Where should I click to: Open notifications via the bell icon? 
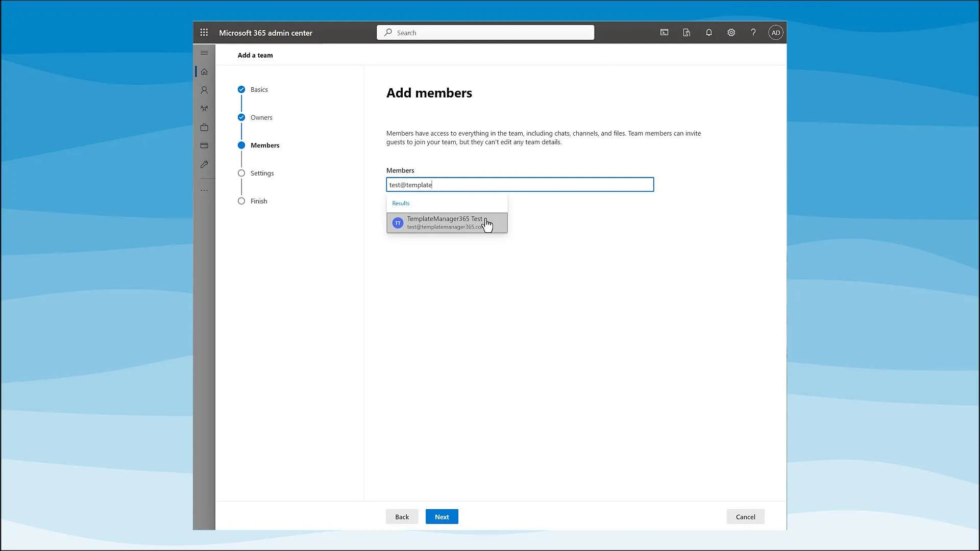pos(708,32)
